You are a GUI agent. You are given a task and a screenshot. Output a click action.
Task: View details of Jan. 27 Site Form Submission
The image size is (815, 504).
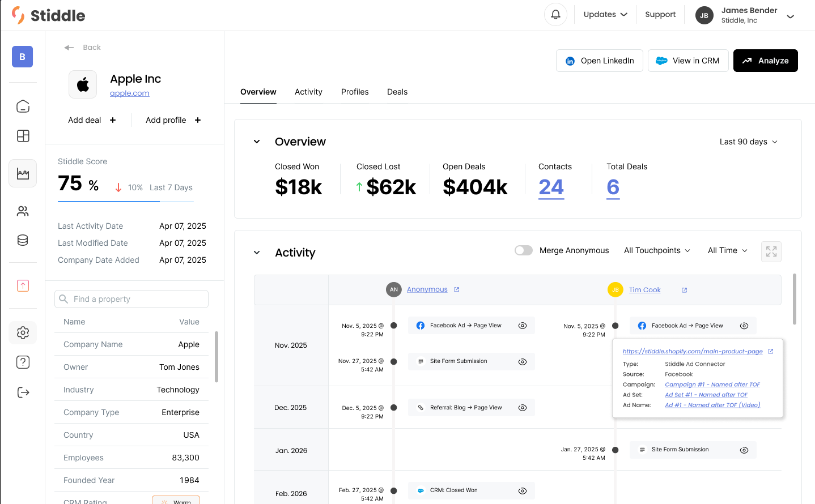(x=744, y=450)
